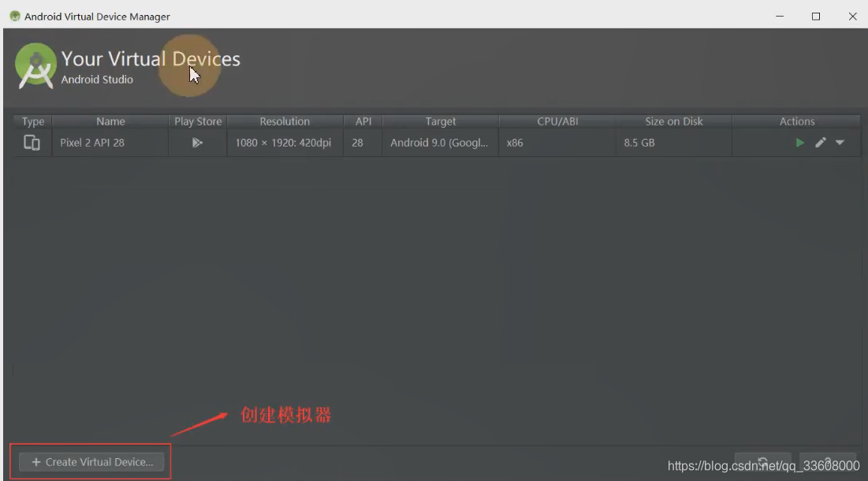Image resolution: width=868 pixels, height=481 pixels.
Task: Click the 'x86' CPU/ABI cell
Action: click(x=557, y=143)
